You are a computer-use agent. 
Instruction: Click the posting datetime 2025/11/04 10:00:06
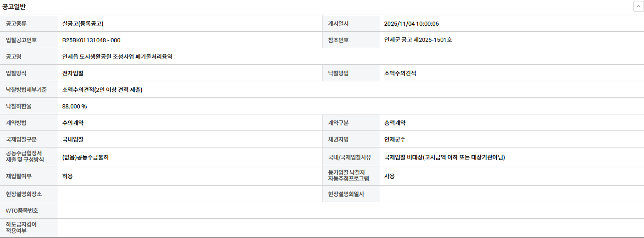[411, 23]
